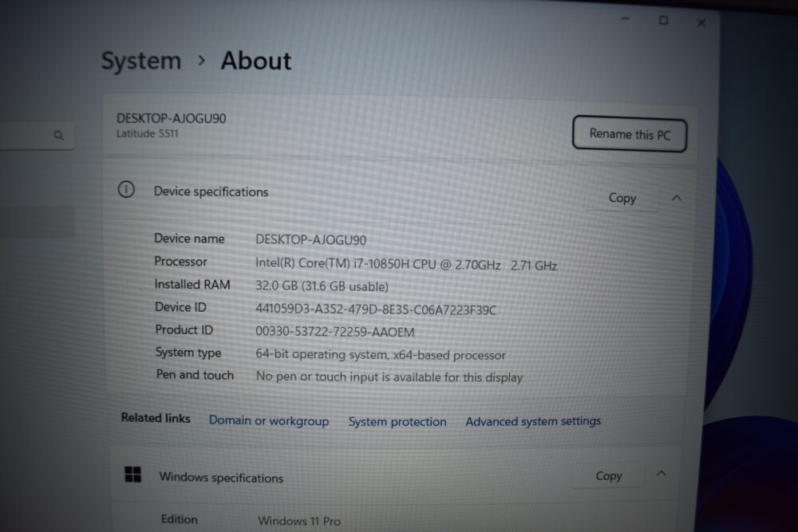The width and height of the screenshot is (798, 532).
Task: Click the Product ID label
Action: pos(184,329)
